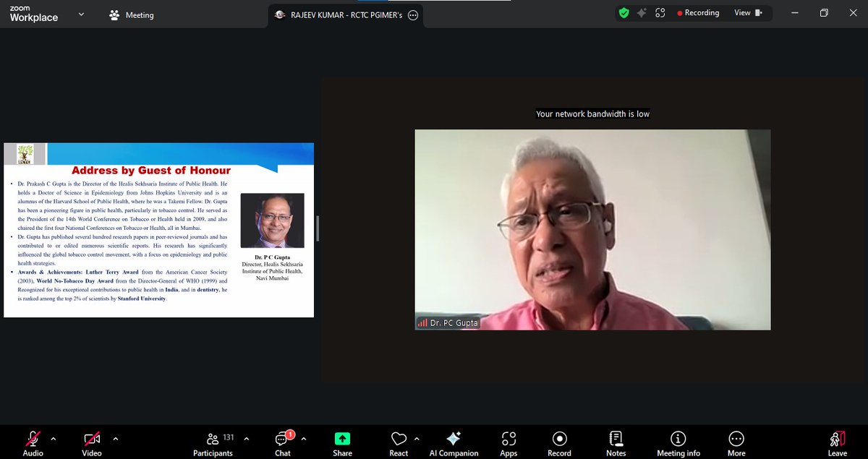Viewport: 868px width, 459px height.
Task: Click the green encryption shield icon
Action: (x=624, y=13)
